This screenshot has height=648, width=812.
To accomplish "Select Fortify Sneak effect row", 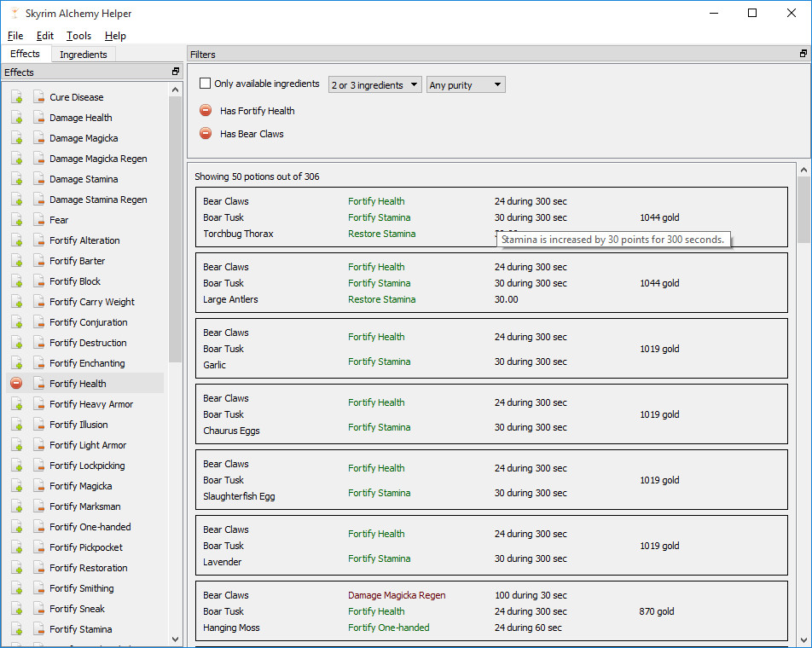I will coord(77,609).
